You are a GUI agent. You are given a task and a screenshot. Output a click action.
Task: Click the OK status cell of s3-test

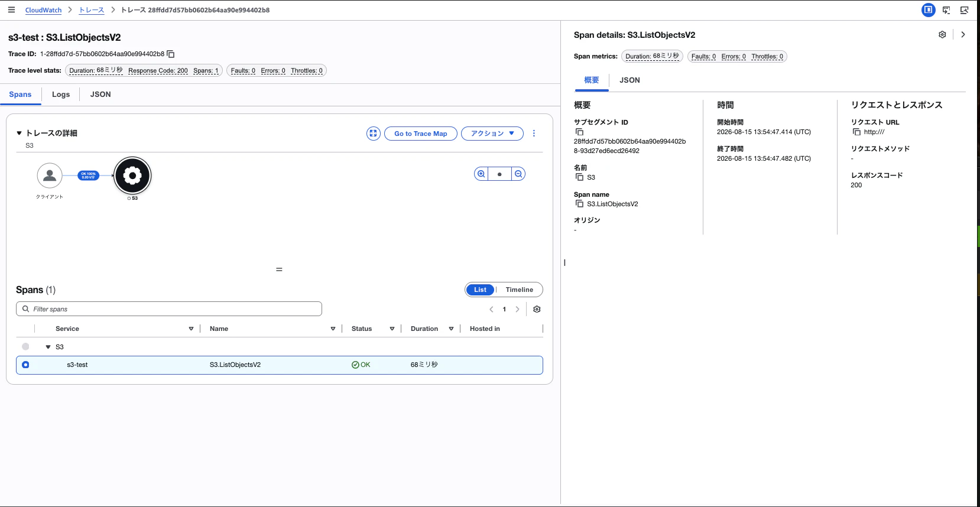point(361,365)
